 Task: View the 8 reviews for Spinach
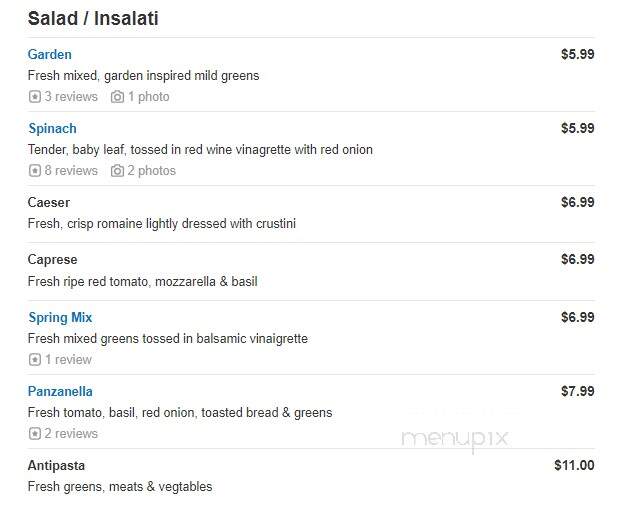click(71, 171)
